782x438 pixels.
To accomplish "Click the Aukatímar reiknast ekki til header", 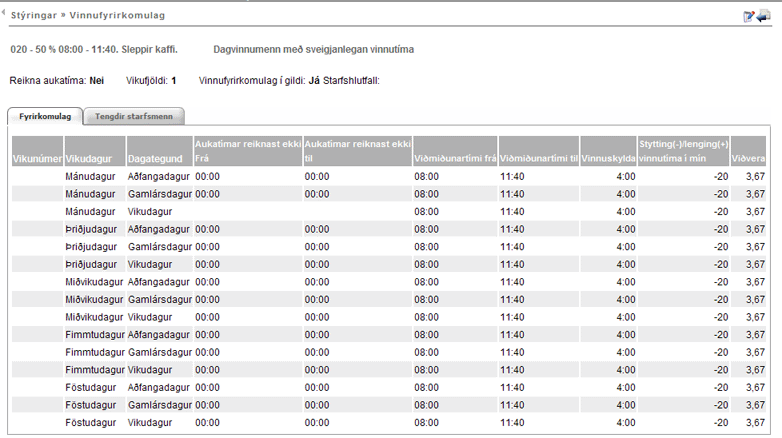I will [358, 151].
